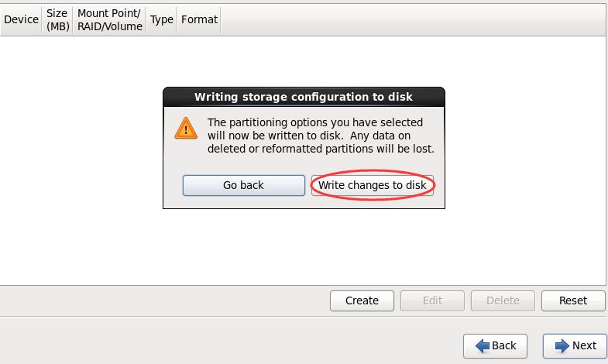Go to the previous installer step via Back label

[x=503, y=345]
